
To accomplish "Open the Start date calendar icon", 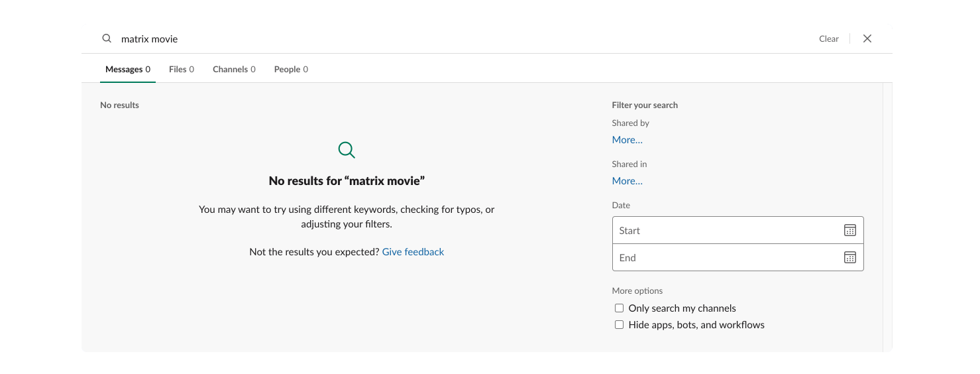I will [850, 230].
